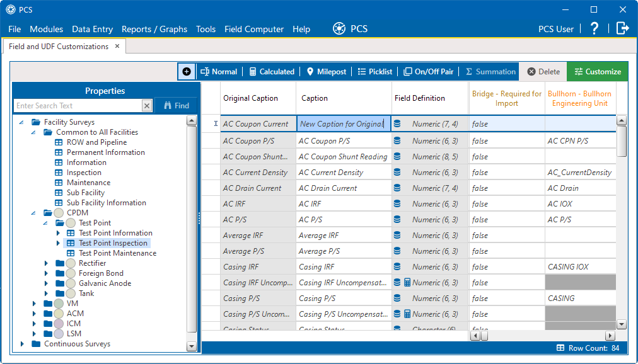This screenshot has height=364, width=638.
Task: Open the Customize options
Action: click(x=597, y=72)
